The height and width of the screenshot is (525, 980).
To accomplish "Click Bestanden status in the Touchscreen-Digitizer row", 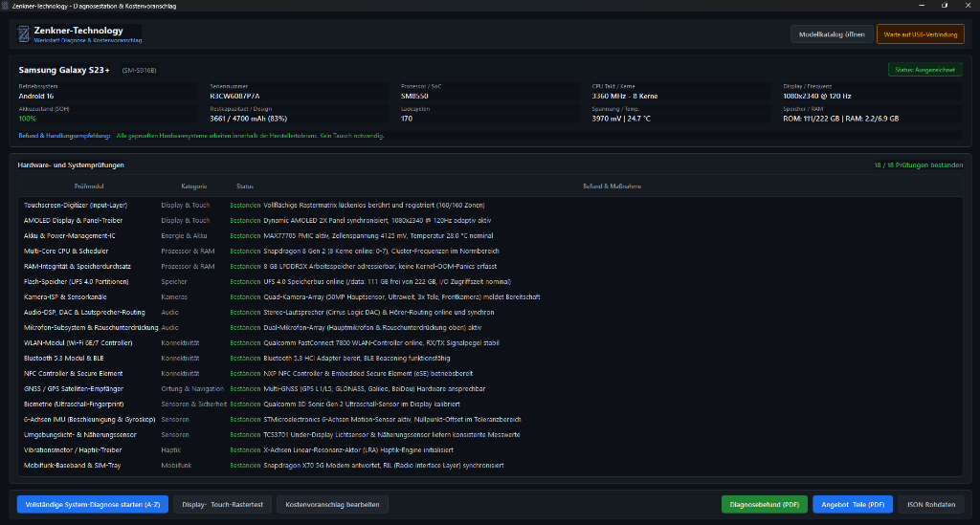I will pos(245,205).
